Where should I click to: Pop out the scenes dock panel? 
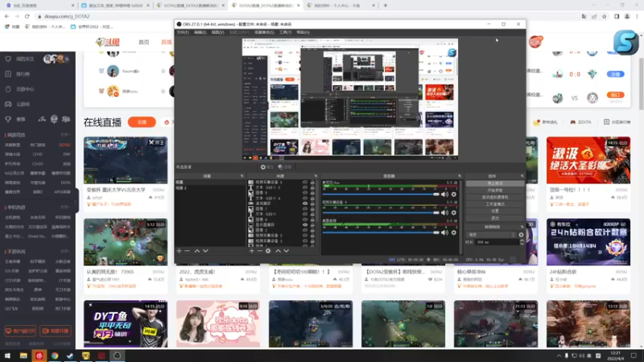pyautogui.click(x=242, y=176)
